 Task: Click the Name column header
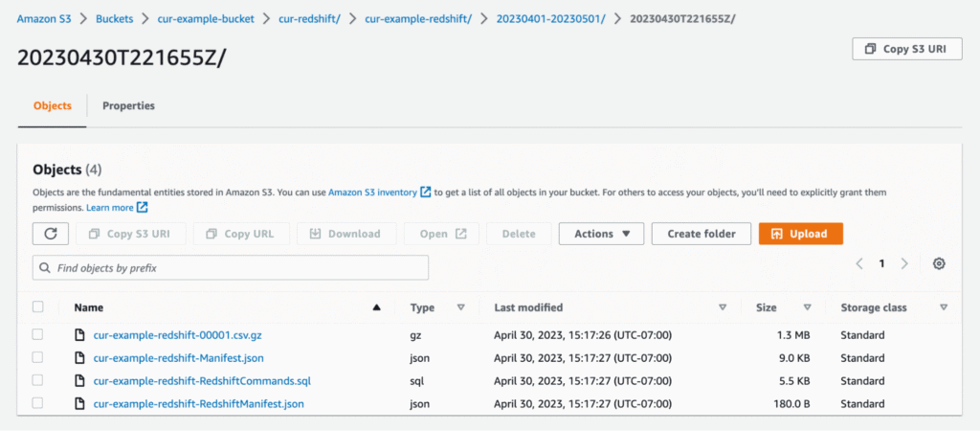coord(89,307)
